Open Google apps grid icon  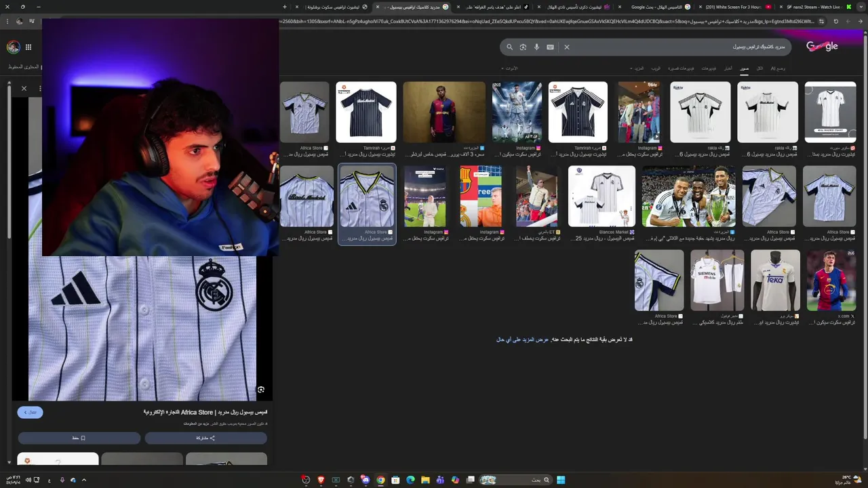(28, 47)
